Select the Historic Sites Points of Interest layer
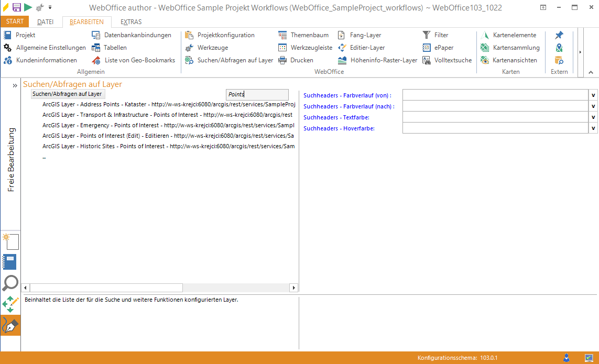 (168, 146)
